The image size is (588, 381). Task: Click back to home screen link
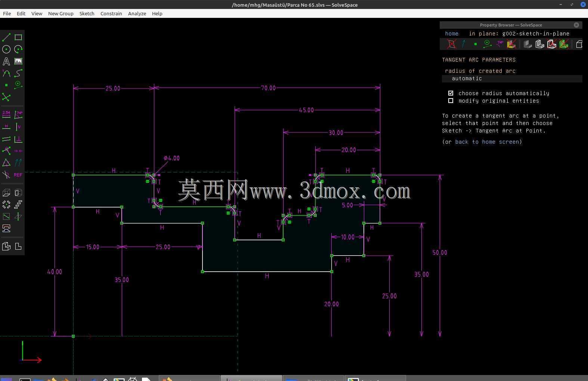point(487,142)
